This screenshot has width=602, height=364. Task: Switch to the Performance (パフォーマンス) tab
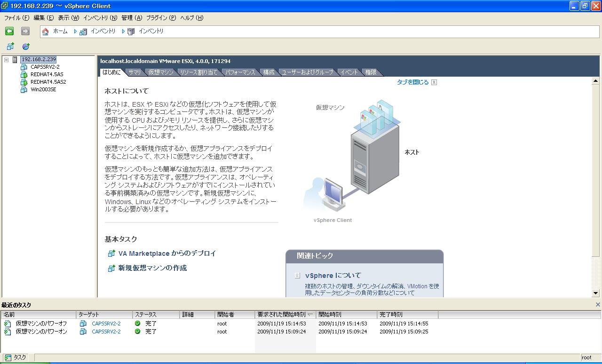[x=239, y=72]
